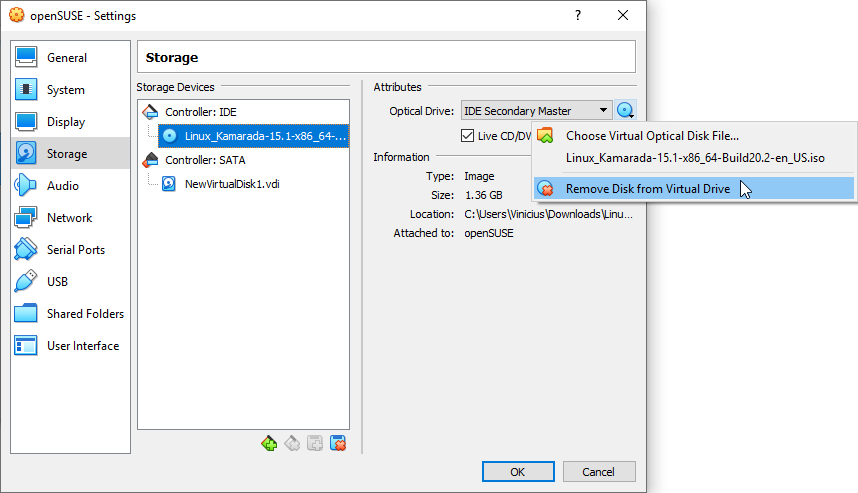This screenshot has height=493, width=858.
Task: Toggle the Live CD/DVD checkbox
Action: 467,136
